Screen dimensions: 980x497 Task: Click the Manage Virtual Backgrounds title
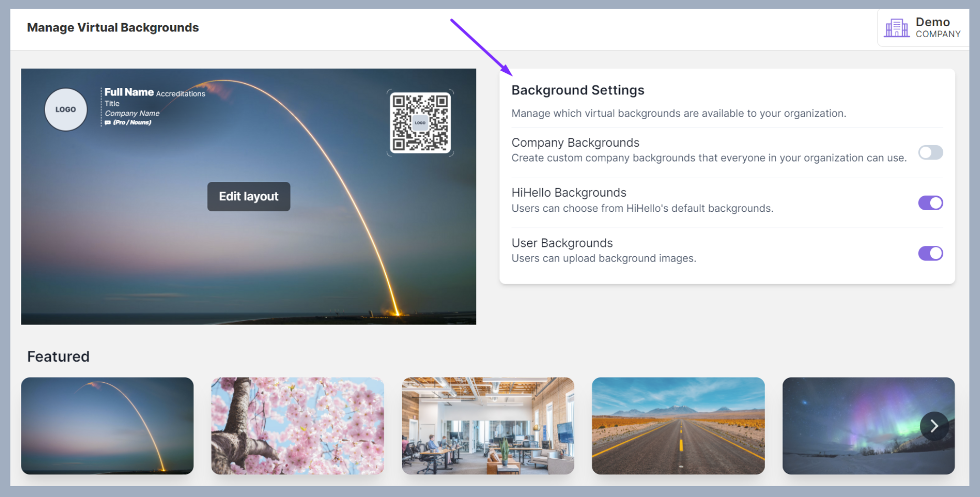click(x=113, y=27)
